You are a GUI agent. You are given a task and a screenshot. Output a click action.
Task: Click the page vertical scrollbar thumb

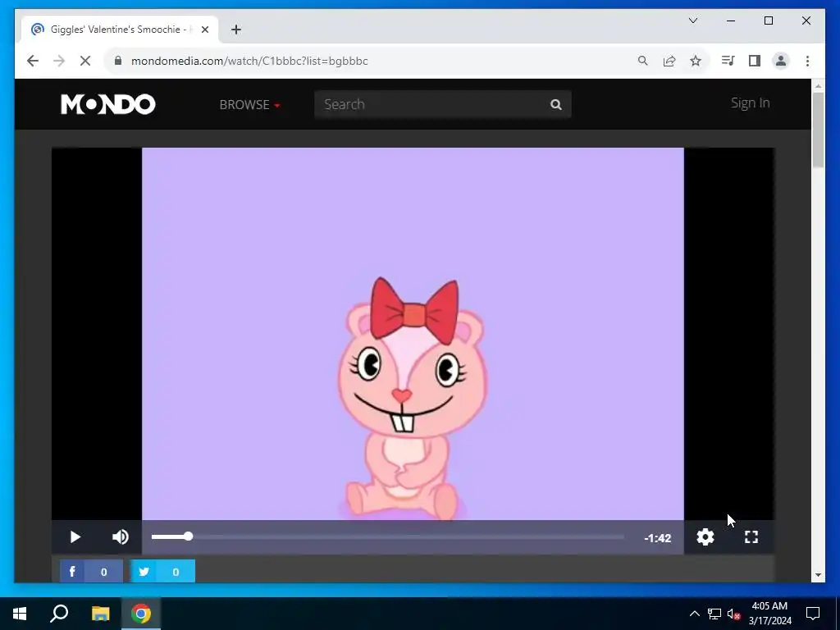coord(818,130)
